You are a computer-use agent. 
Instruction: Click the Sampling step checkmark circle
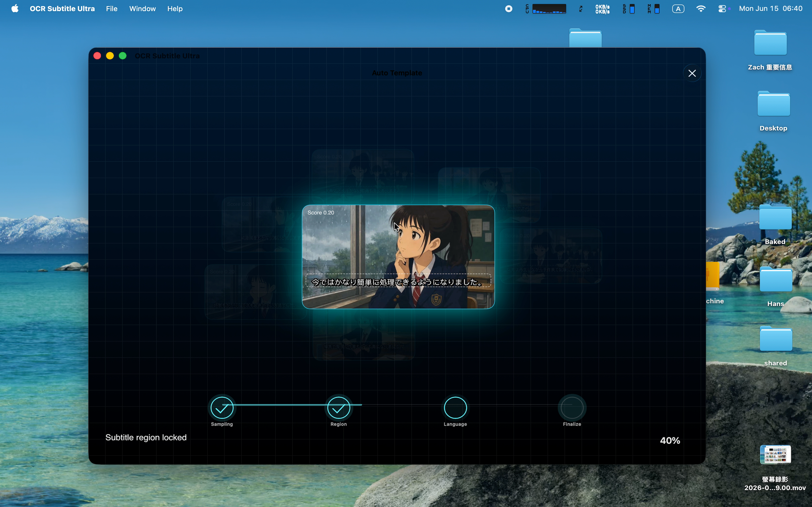(x=222, y=408)
